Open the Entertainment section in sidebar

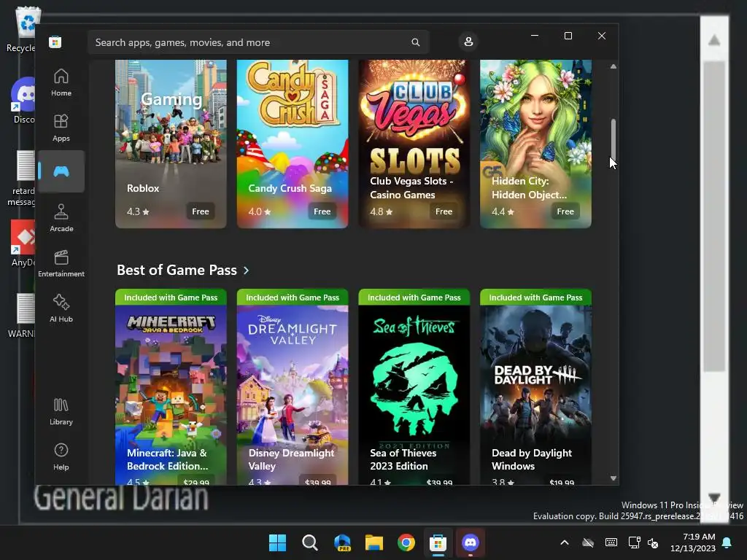61,263
